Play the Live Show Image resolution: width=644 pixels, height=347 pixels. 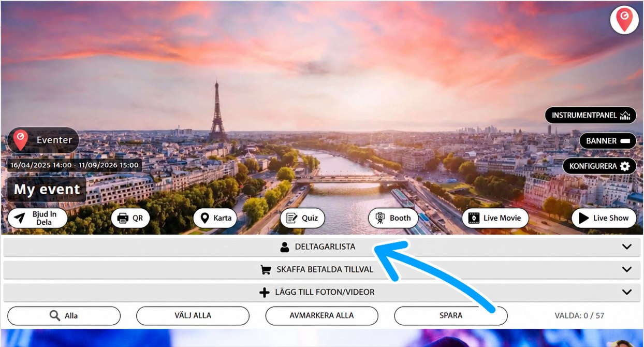coord(604,218)
